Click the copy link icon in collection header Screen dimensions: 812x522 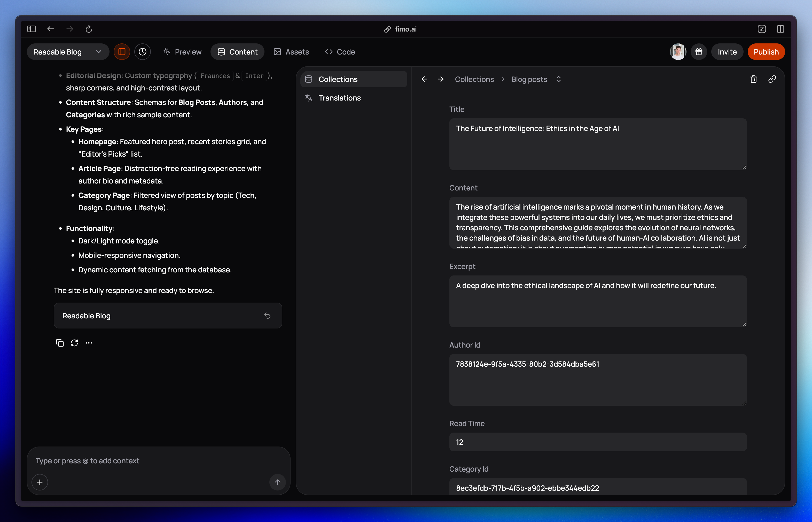(x=772, y=79)
